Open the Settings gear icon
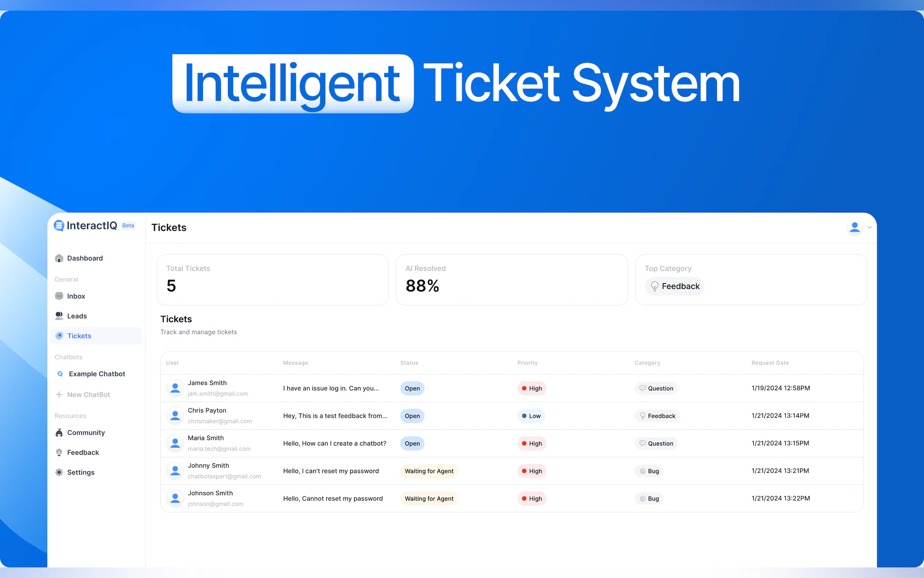The height and width of the screenshot is (578, 924). coord(59,472)
